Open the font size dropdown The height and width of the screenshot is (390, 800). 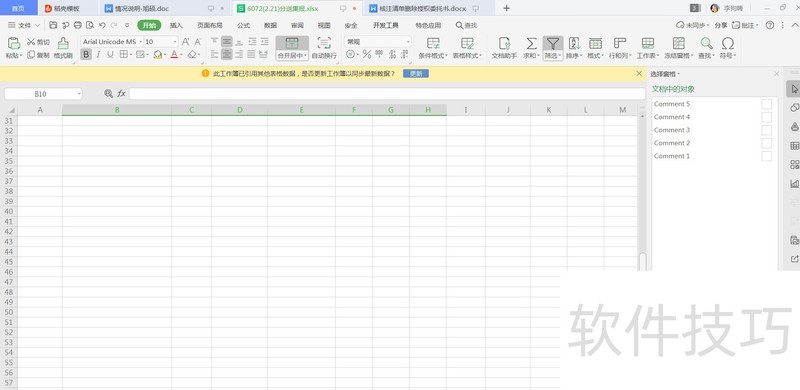pos(175,42)
